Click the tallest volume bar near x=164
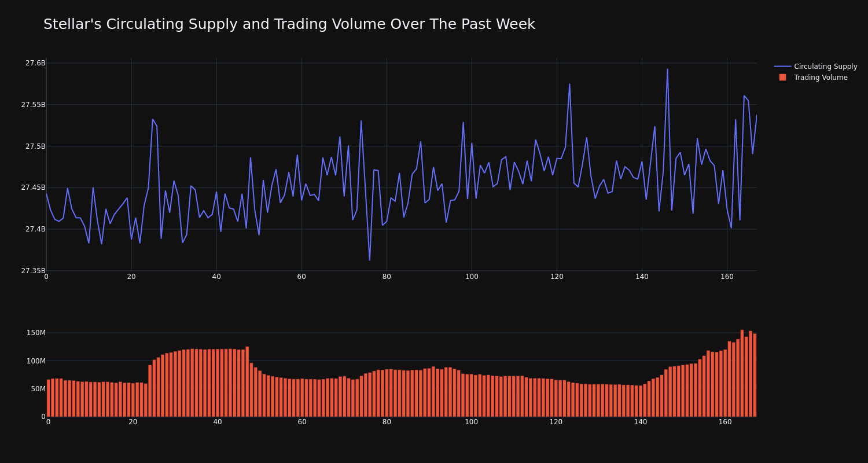This screenshot has width=868, height=463. pyautogui.click(x=742, y=373)
